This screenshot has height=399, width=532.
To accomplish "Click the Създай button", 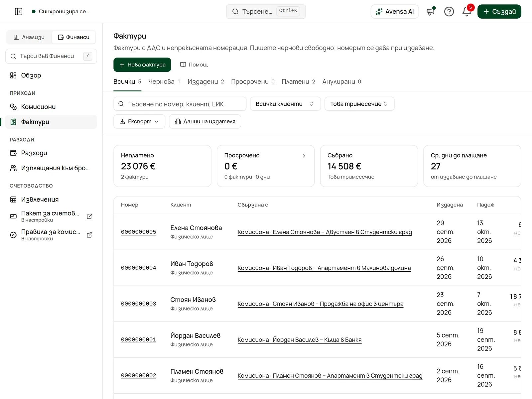I will click(499, 12).
